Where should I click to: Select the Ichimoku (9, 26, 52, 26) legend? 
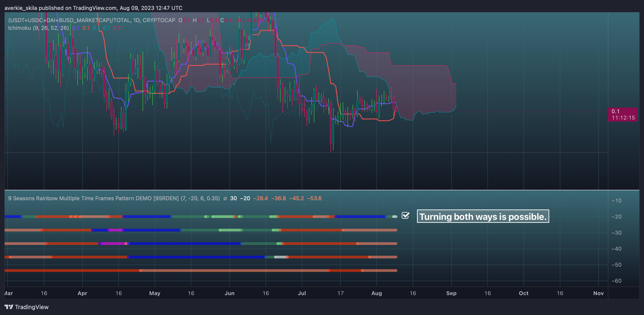click(39, 28)
